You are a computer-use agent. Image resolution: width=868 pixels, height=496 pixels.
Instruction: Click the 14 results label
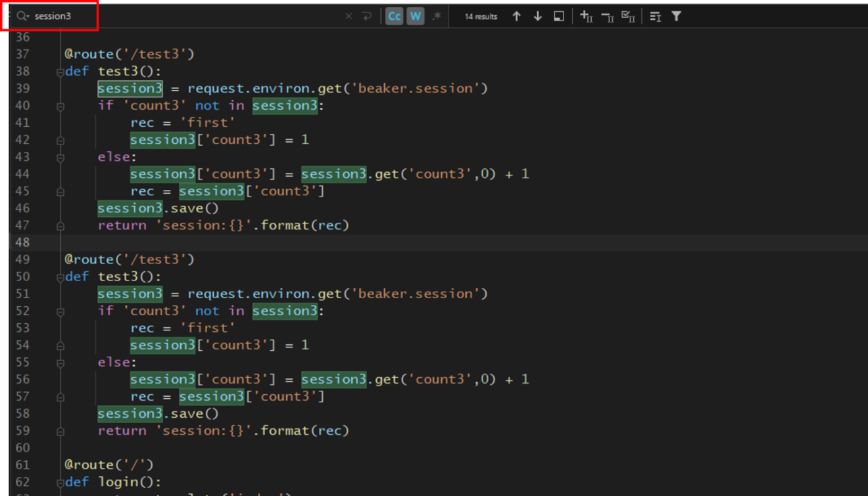(481, 16)
